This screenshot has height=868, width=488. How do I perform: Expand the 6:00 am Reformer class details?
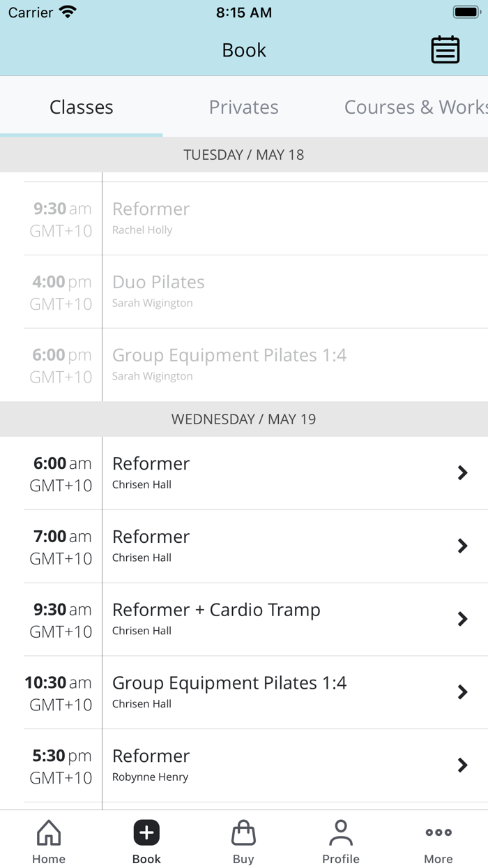(244, 472)
